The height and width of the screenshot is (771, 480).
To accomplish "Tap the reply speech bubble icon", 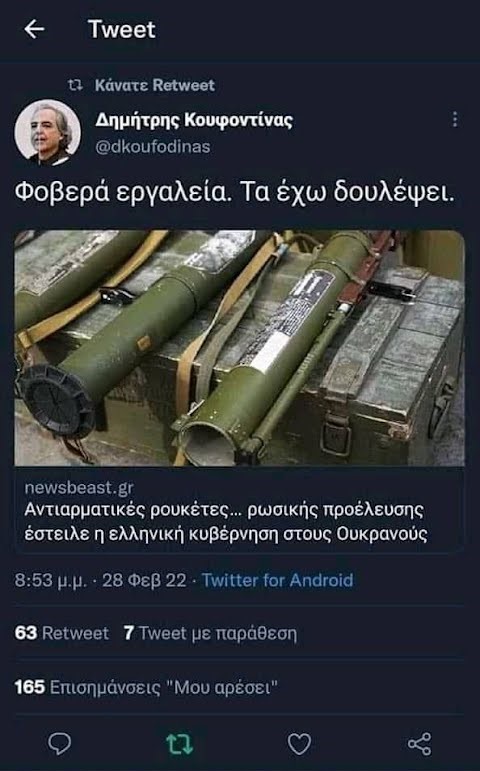I will point(60,743).
